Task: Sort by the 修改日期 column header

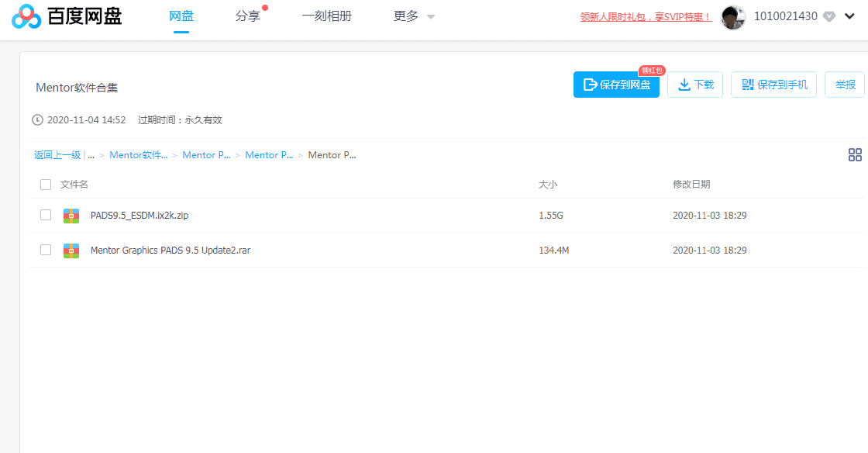Action: click(x=691, y=185)
